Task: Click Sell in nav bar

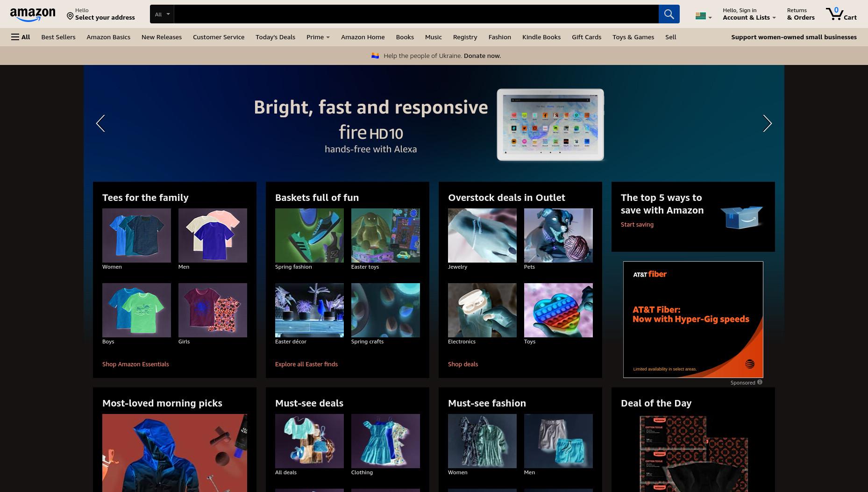Action: coord(671,37)
